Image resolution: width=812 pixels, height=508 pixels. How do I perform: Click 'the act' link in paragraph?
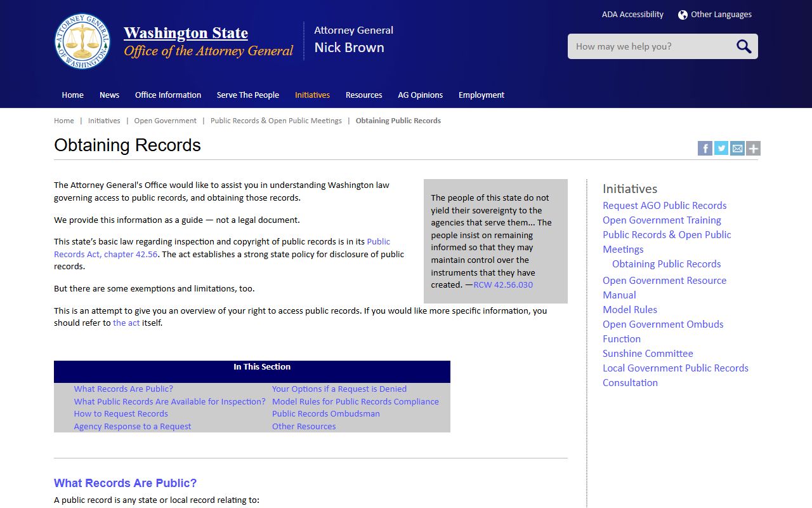coord(126,323)
